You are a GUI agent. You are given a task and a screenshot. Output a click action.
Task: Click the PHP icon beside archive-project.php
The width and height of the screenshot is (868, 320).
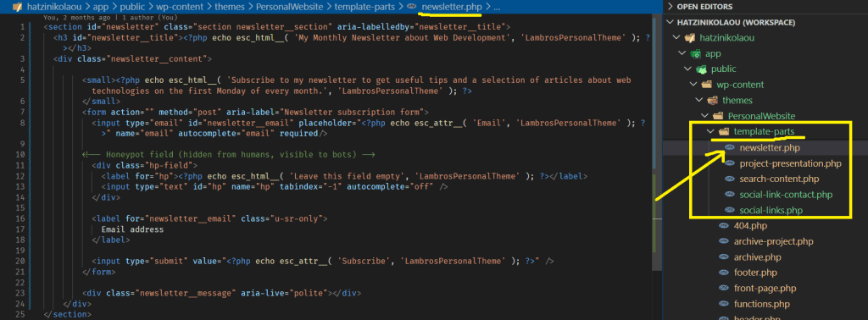[724, 241]
